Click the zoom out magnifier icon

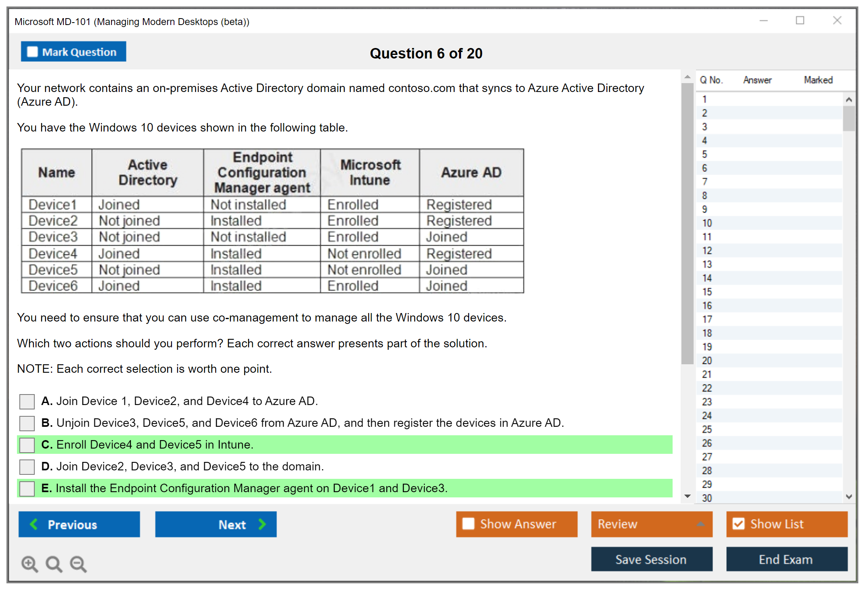[78, 564]
